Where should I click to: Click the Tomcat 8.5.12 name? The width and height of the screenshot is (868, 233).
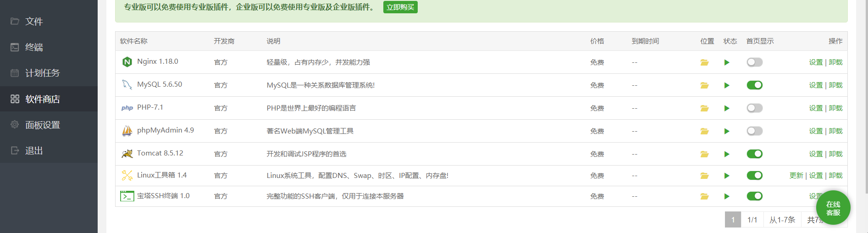[x=160, y=153]
